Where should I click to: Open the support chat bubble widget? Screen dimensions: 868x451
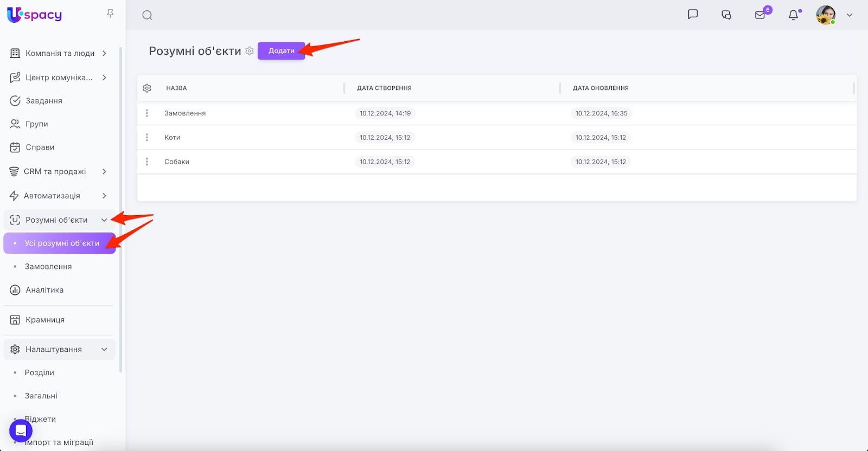tap(21, 431)
